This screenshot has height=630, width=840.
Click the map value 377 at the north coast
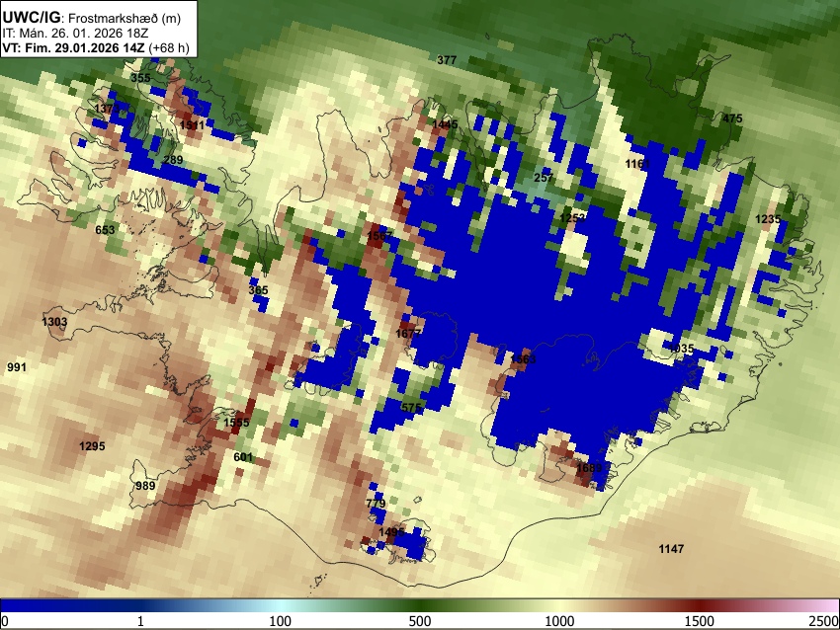tap(447, 60)
